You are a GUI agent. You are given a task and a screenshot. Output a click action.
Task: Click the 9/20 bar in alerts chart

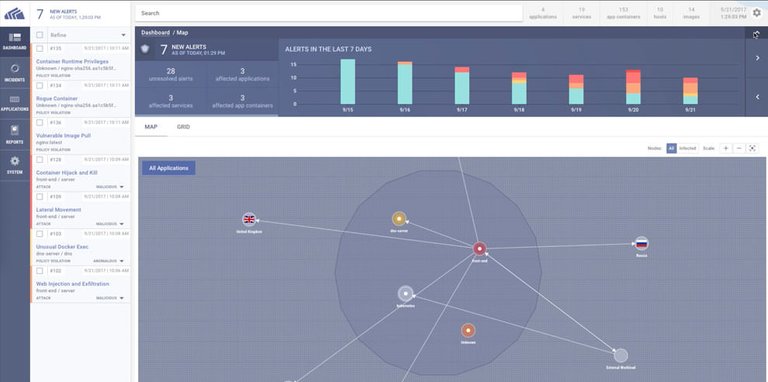tap(633, 87)
